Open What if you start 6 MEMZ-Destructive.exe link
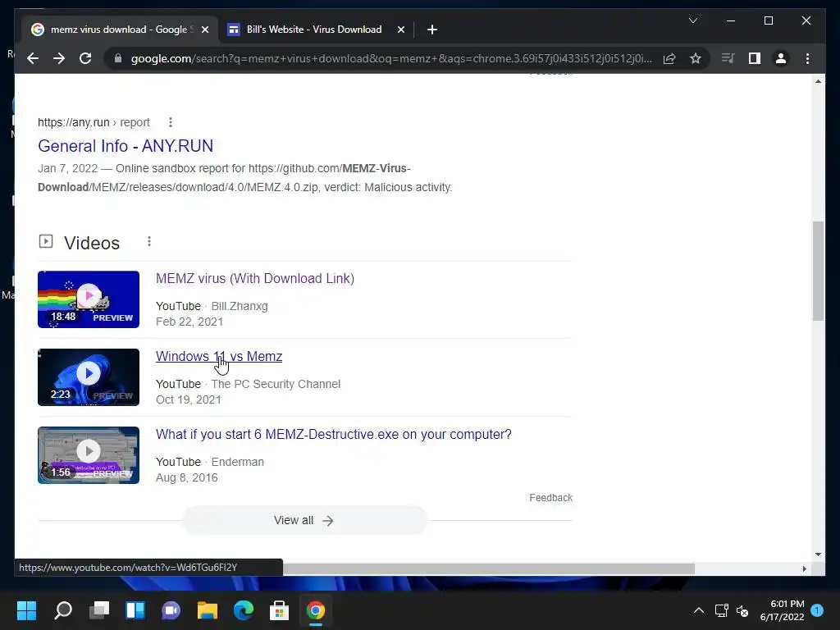This screenshot has height=630, width=840. click(333, 434)
